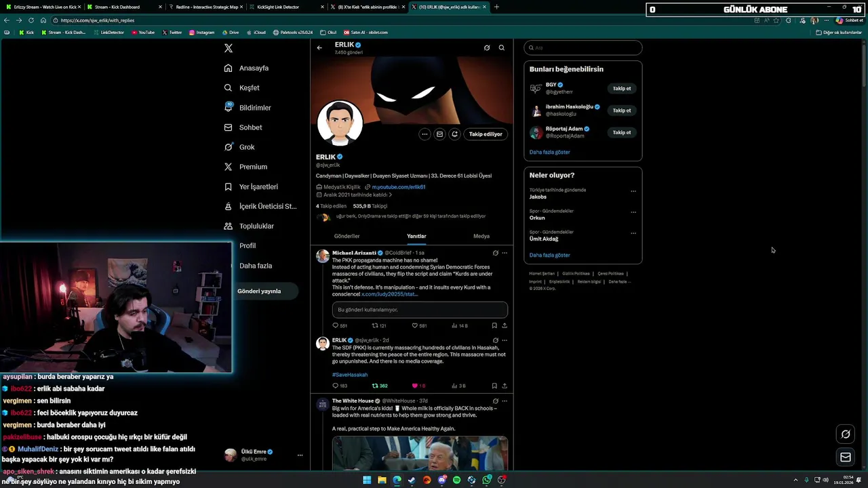Share Michael Arizanti's post
This screenshot has width=868, height=488.
coord(505,325)
